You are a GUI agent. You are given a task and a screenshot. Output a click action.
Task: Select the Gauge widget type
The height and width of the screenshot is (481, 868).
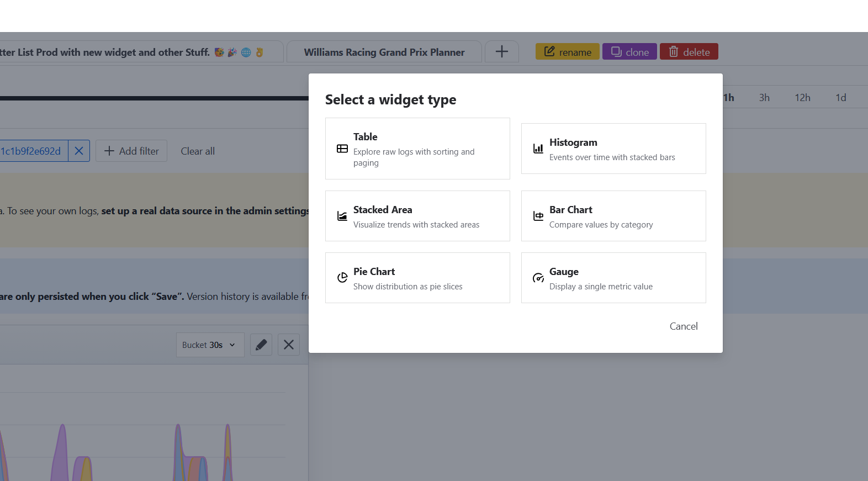(613, 278)
